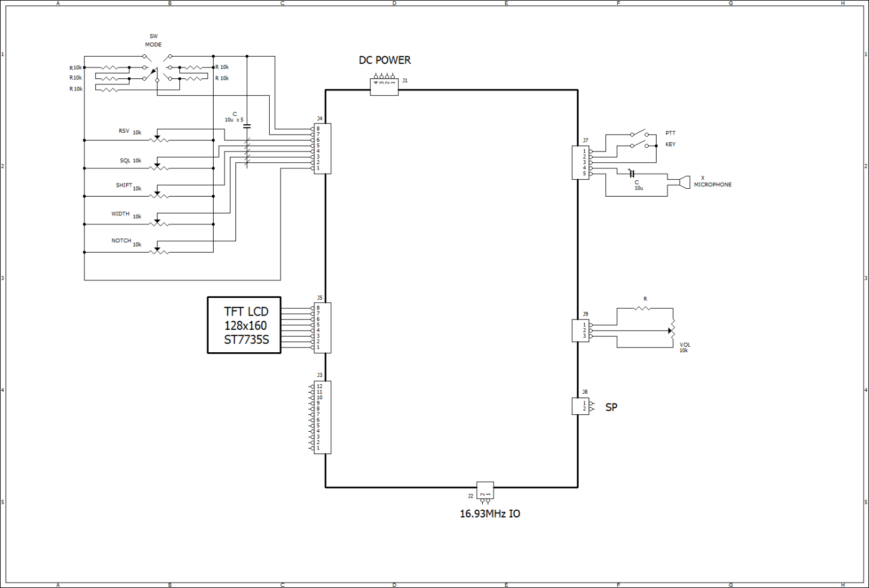This screenshot has height=588, width=869.
Task: Select the 10u capacitor near the microphone
Action: [632, 174]
